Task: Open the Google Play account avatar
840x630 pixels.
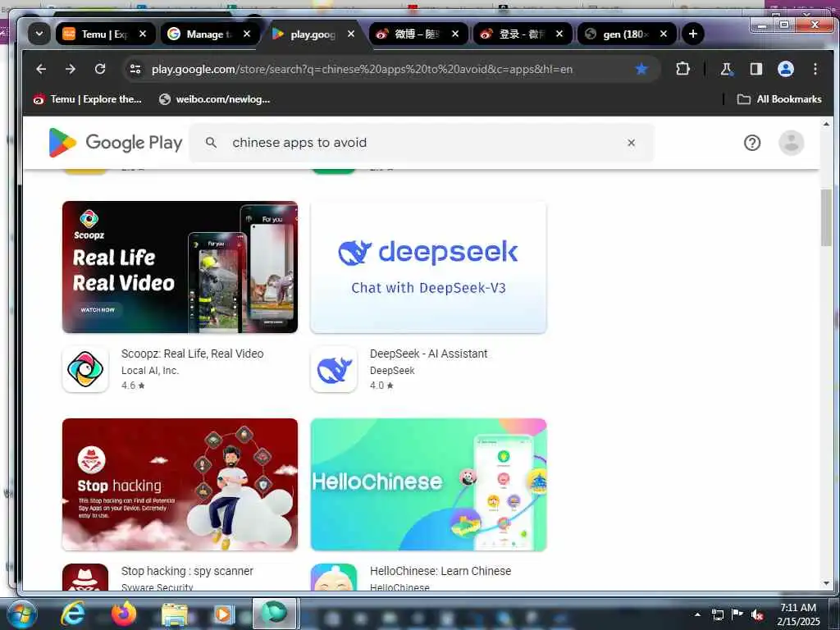Action: pos(791,143)
